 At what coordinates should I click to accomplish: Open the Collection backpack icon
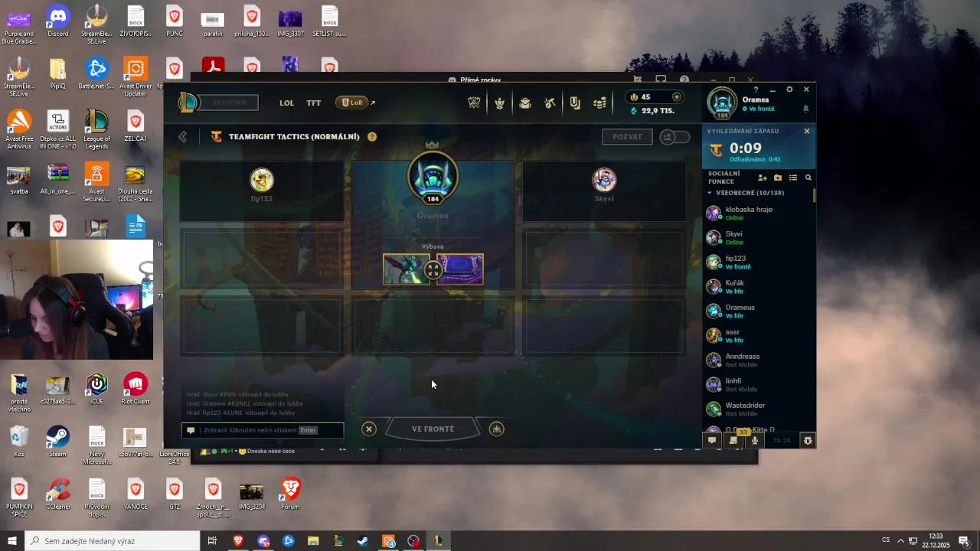pyautogui.click(x=525, y=103)
